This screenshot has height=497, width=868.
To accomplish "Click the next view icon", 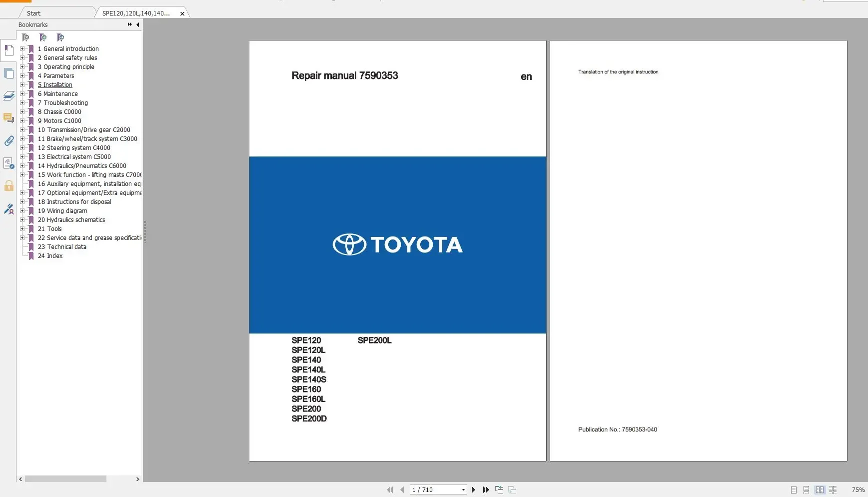I will [512, 490].
